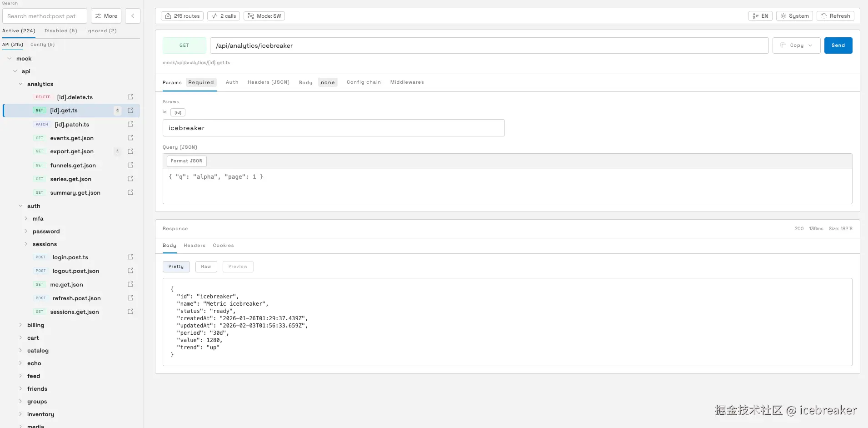
Task: Open export.get.json external link icon
Action: coord(130,151)
